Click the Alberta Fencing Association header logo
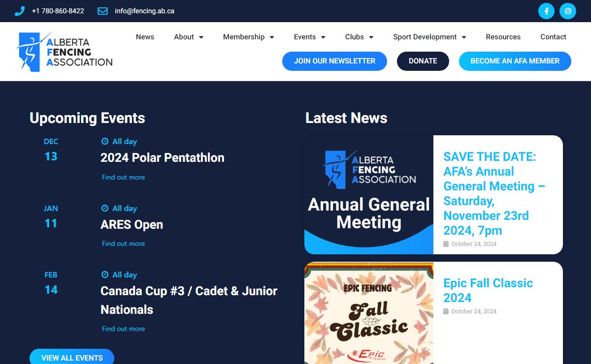Viewport: 591px width, 364px height. 65,52
